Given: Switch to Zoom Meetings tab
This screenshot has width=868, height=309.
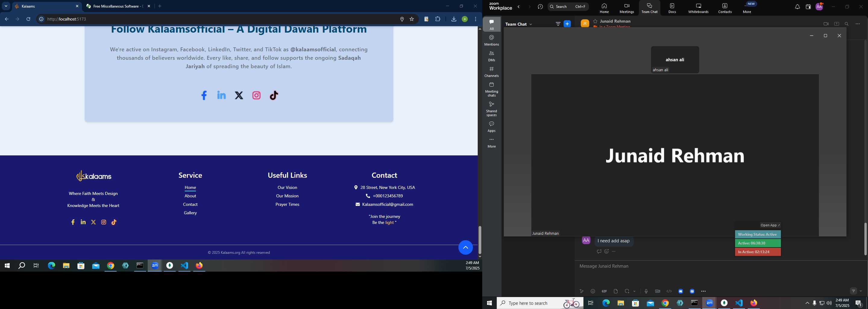Looking at the screenshot, I should tap(627, 8).
